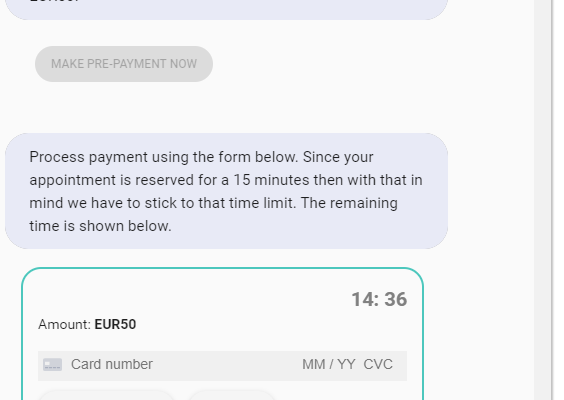Click blank space left of the timer in the payment form
Screen dimensions: 564x400
[187, 299]
